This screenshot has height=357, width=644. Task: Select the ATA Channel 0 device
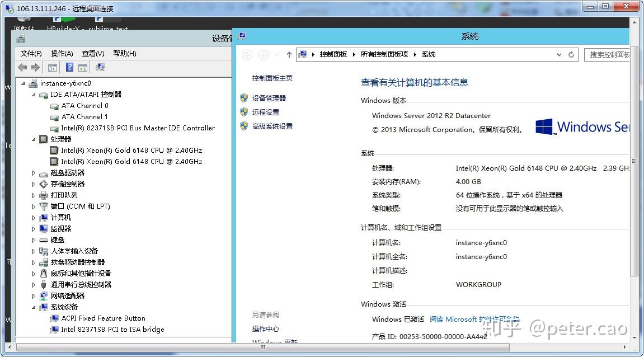pyautogui.click(x=84, y=106)
